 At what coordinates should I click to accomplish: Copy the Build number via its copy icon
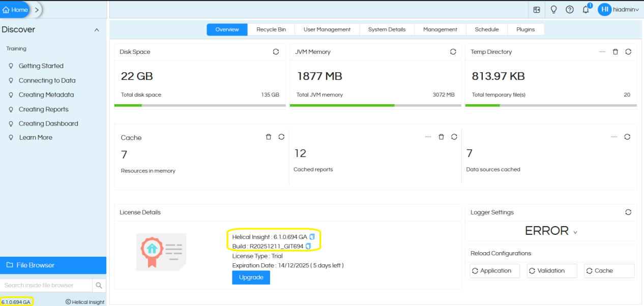coord(308,246)
